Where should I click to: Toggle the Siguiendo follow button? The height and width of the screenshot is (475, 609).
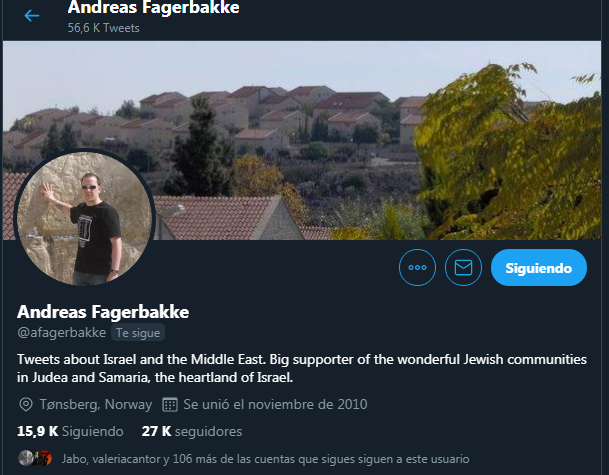point(539,268)
